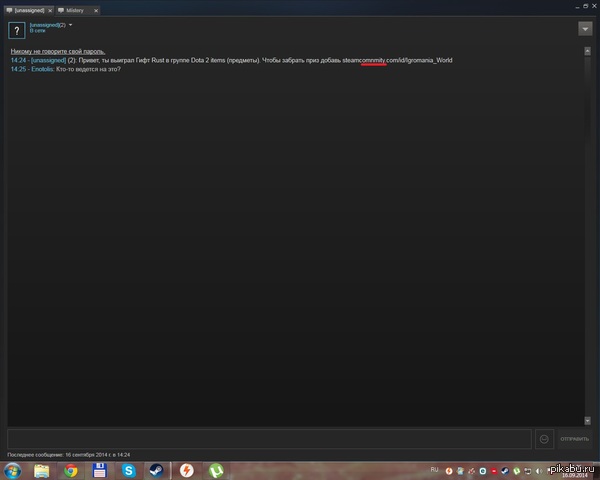This screenshot has width=600, height=480.
Task: Click the unknown user avatar with question mark
Action: point(15,29)
